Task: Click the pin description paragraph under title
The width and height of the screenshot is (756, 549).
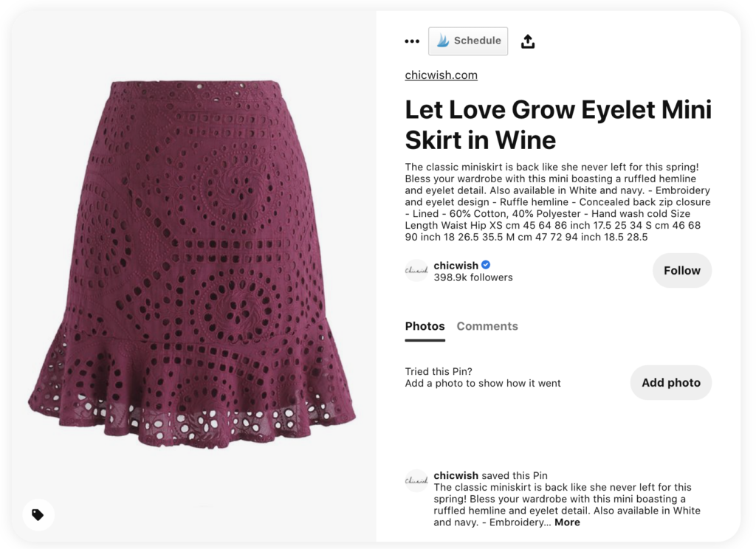Action: point(558,201)
